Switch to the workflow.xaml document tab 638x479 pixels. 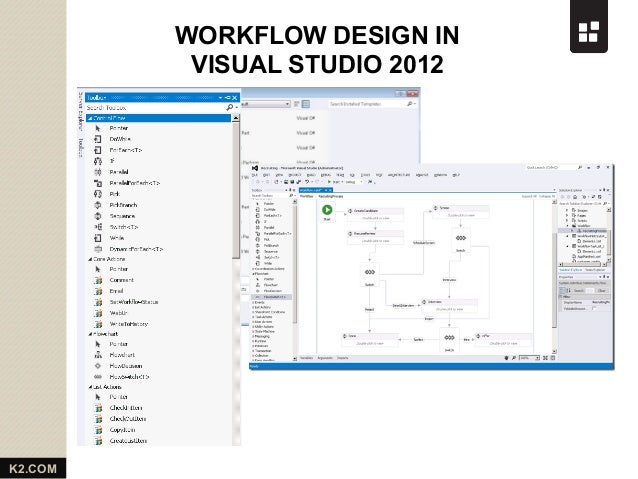coord(311,190)
